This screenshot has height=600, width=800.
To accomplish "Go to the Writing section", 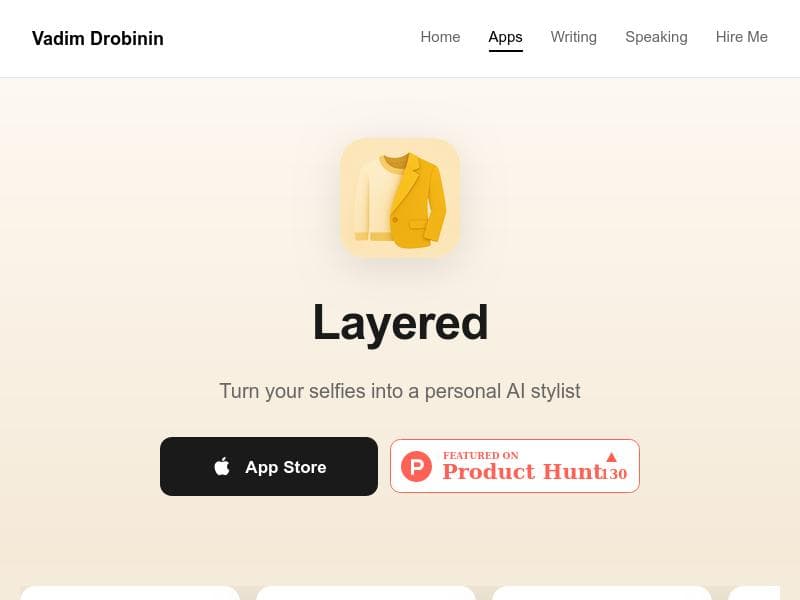I will (x=573, y=37).
